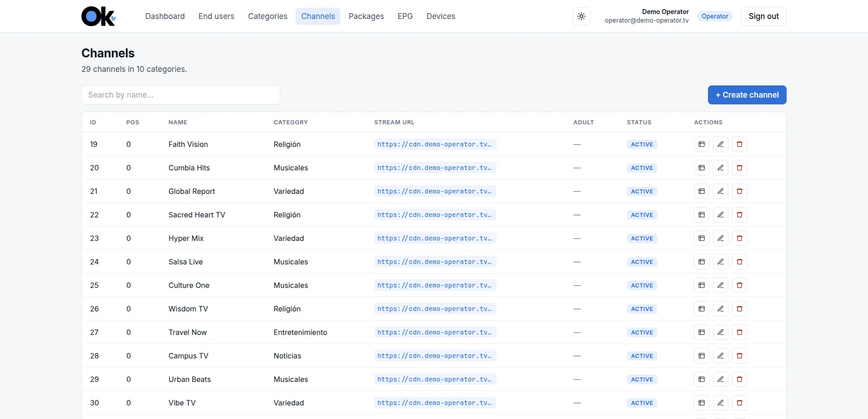Viewport: 868px width, 419px height.
Task: Edit the Salsa Live channel
Action: [x=721, y=262]
